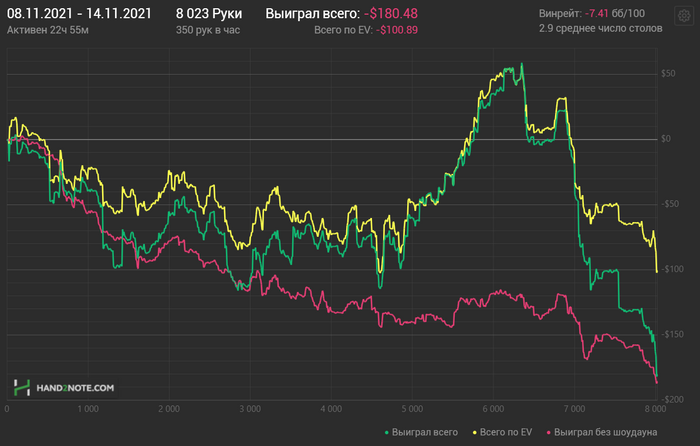
Task: Click the EV total value -$100.89
Action: pos(397,30)
